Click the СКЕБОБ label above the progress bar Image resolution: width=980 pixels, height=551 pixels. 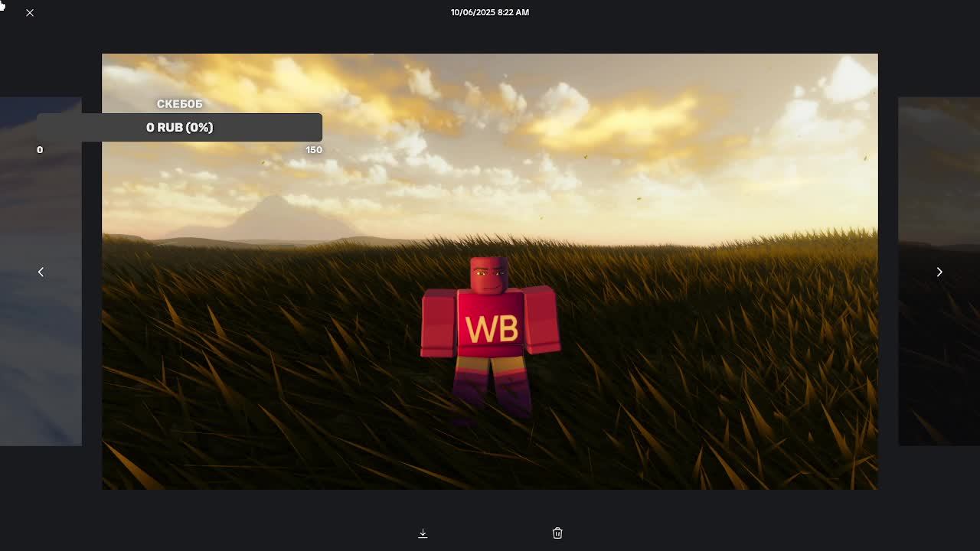coord(180,103)
